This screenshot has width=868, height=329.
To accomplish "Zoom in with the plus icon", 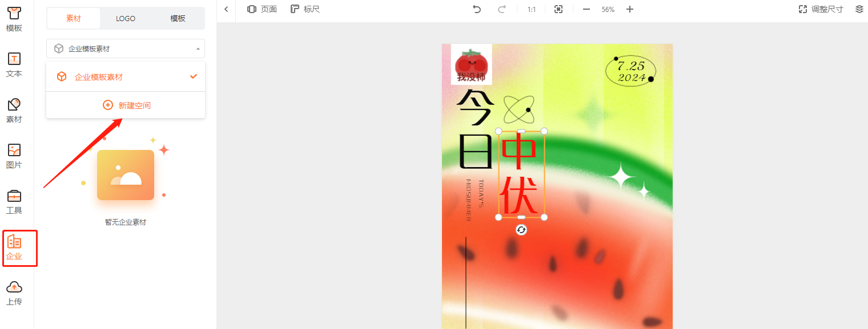I will 630,9.
